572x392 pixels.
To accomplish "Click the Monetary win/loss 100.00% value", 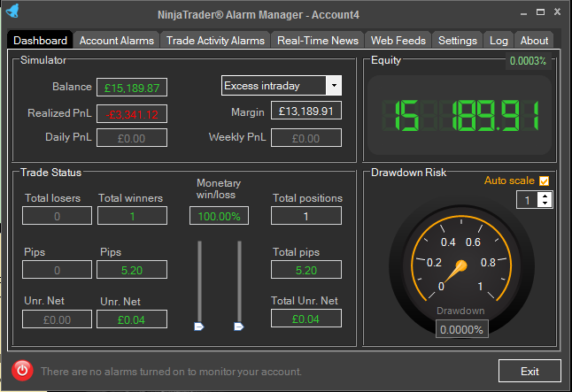I will coord(219,216).
